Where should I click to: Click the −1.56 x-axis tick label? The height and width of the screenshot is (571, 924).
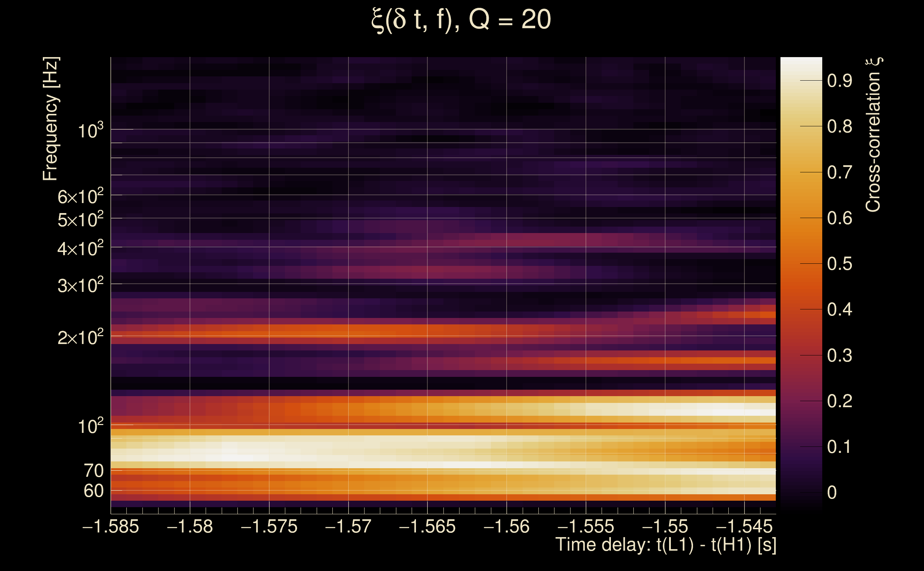tap(506, 526)
